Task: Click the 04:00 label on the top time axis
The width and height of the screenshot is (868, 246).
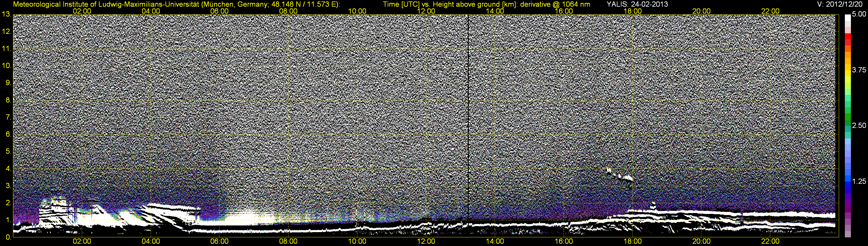Action: [x=151, y=11]
